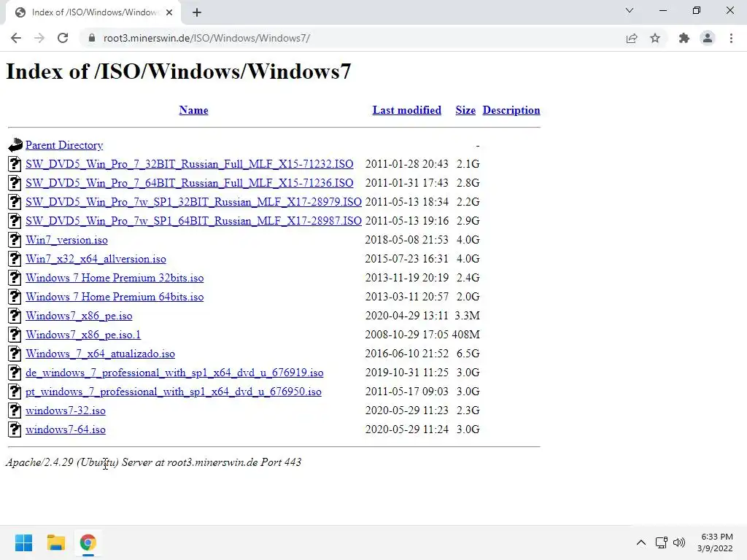Open Windows7_x86_pe.iso.1 link
747x560 pixels.
click(83, 335)
